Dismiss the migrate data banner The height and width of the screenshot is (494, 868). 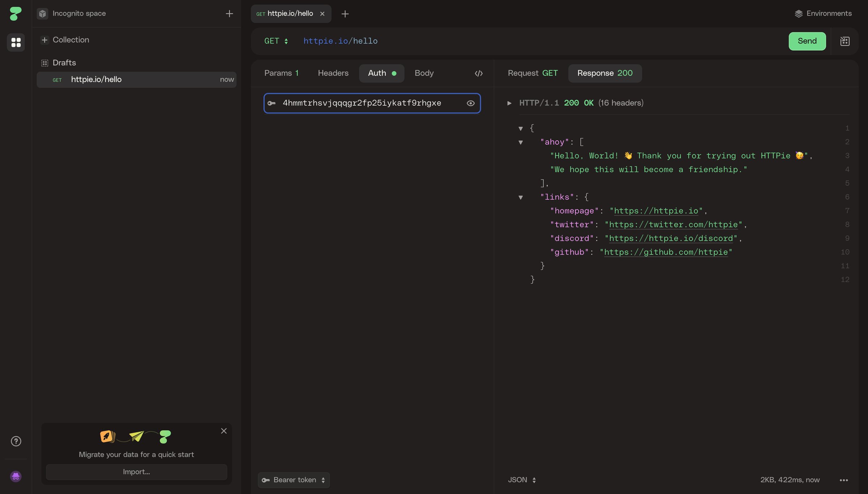coord(224,431)
